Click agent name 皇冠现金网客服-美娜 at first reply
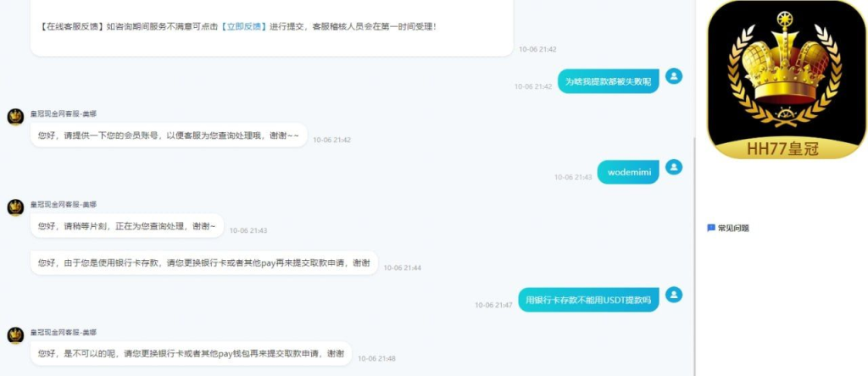This screenshot has height=376, width=868. (x=63, y=113)
